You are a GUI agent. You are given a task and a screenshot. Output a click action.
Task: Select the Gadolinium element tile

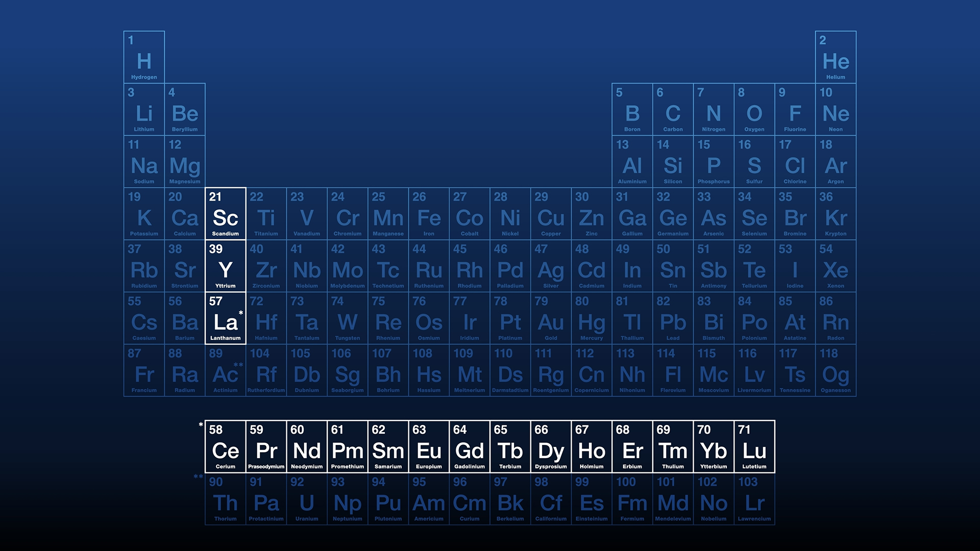pyautogui.click(x=470, y=446)
